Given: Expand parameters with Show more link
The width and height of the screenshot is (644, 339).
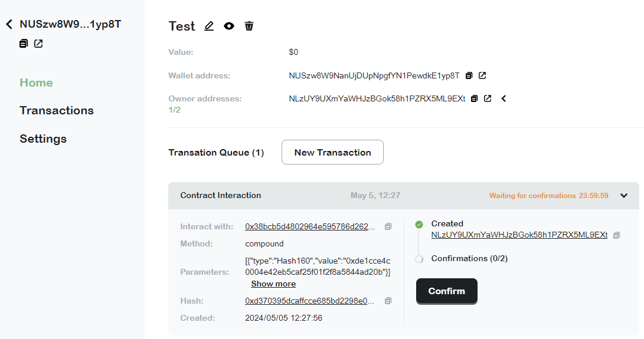Looking at the screenshot, I should (273, 284).
